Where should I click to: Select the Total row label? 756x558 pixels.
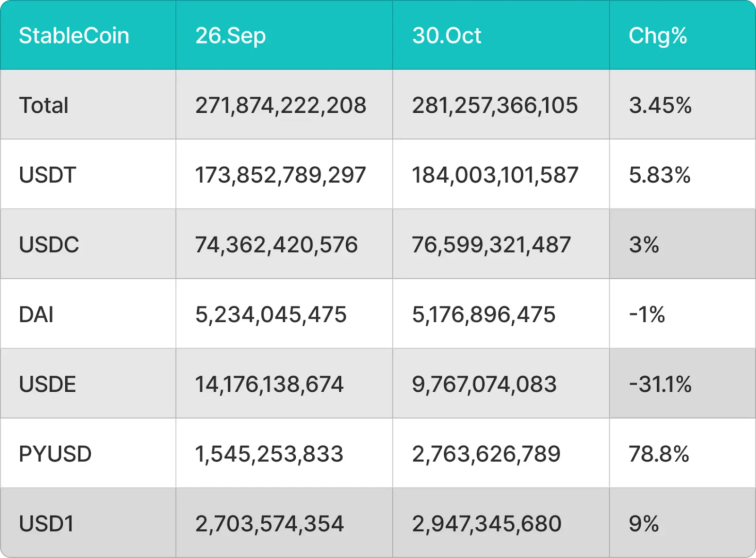[x=43, y=105]
